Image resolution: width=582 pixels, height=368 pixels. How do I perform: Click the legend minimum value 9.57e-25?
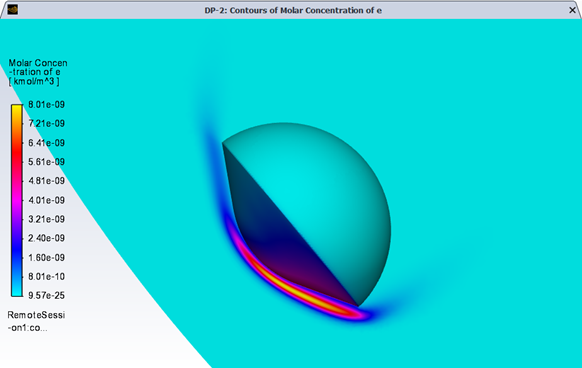coord(46,296)
